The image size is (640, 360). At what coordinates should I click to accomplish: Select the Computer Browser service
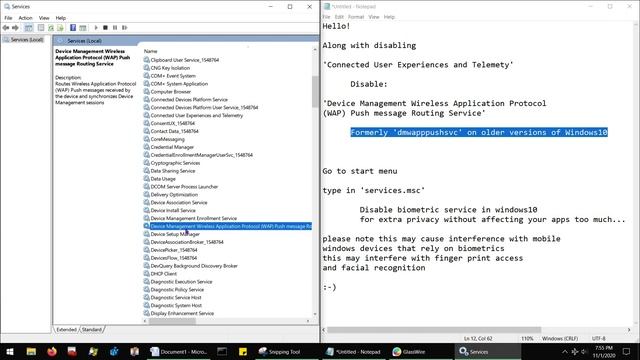point(171,92)
